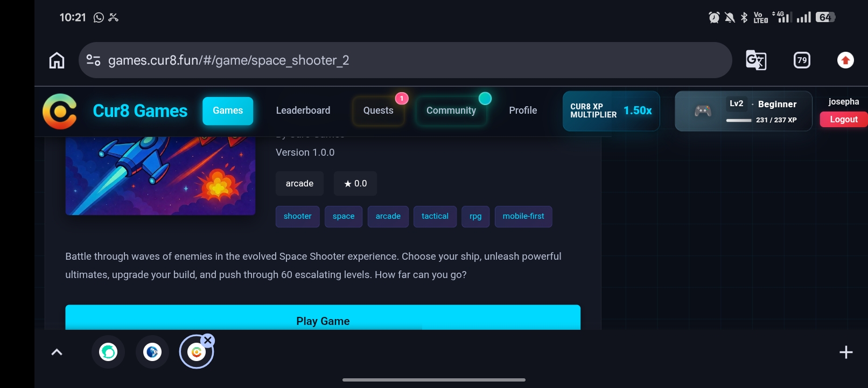Tap the 4G data indicator
The width and height of the screenshot is (868, 388).
pyautogui.click(x=782, y=17)
